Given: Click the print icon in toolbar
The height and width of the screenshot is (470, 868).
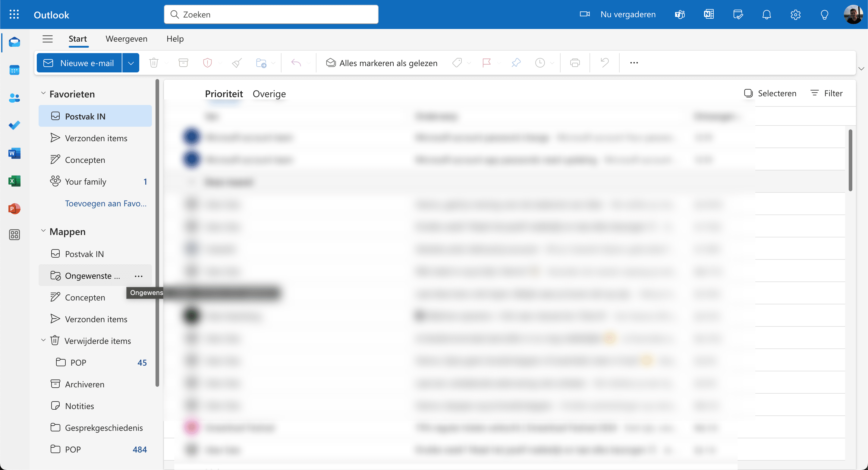Looking at the screenshot, I should [x=574, y=63].
